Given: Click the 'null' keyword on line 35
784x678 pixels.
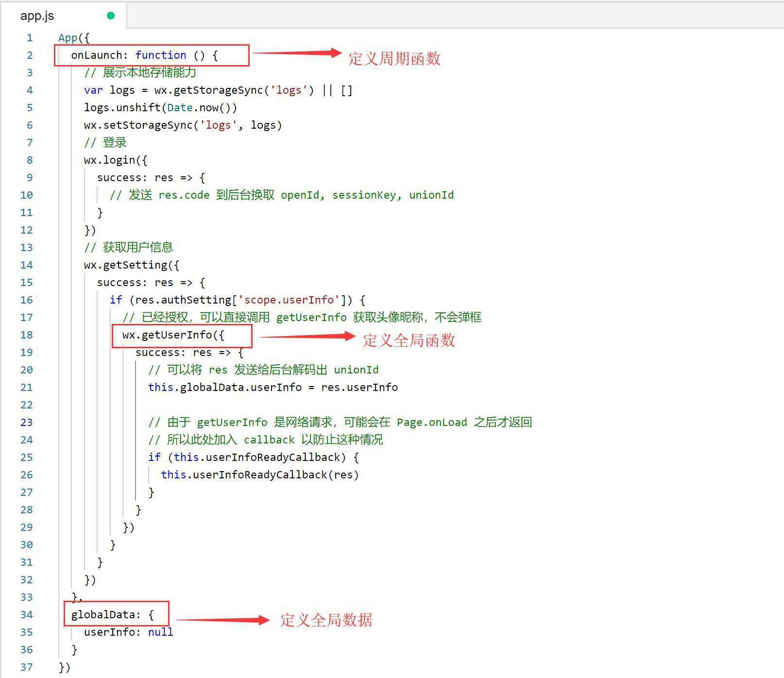Looking at the screenshot, I should (160, 632).
